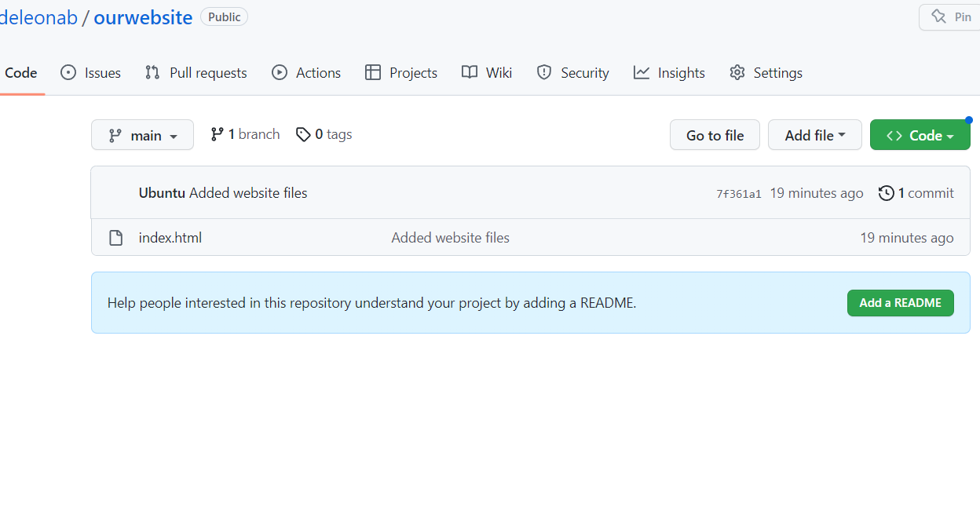
Task: Expand the Add file dropdown
Action: [815, 135]
